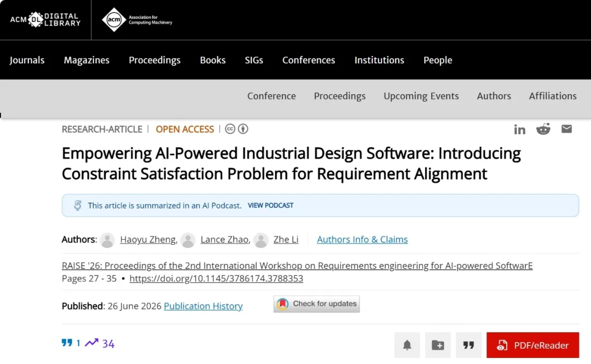Click Pages 27 - 35 text
Viewport: 591px width, 364px height.
pyautogui.click(x=89, y=279)
